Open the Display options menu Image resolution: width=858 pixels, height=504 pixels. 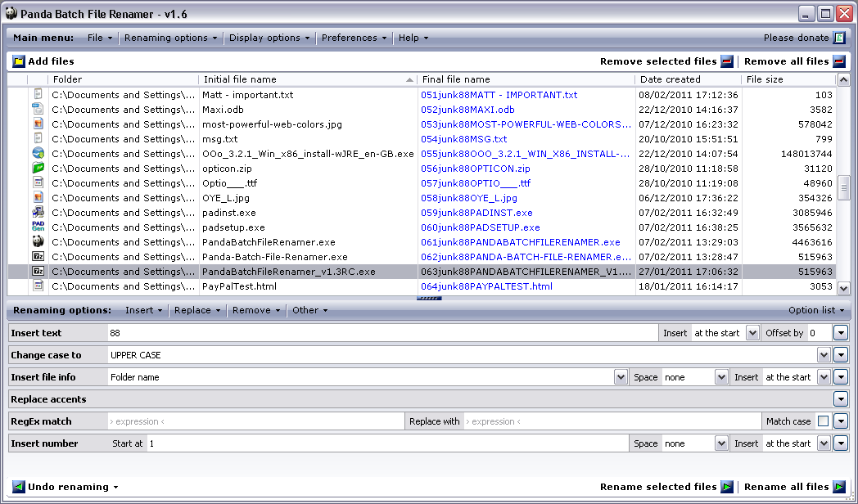pyautogui.click(x=269, y=38)
